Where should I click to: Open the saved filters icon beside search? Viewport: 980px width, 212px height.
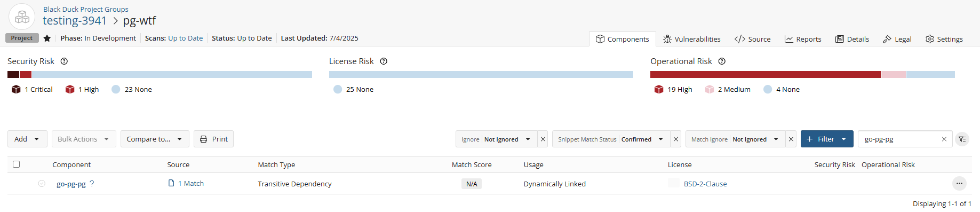[962, 139]
